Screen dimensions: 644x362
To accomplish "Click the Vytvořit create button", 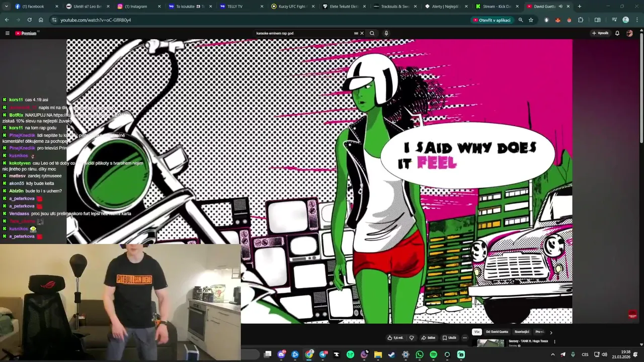I will [600, 33].
